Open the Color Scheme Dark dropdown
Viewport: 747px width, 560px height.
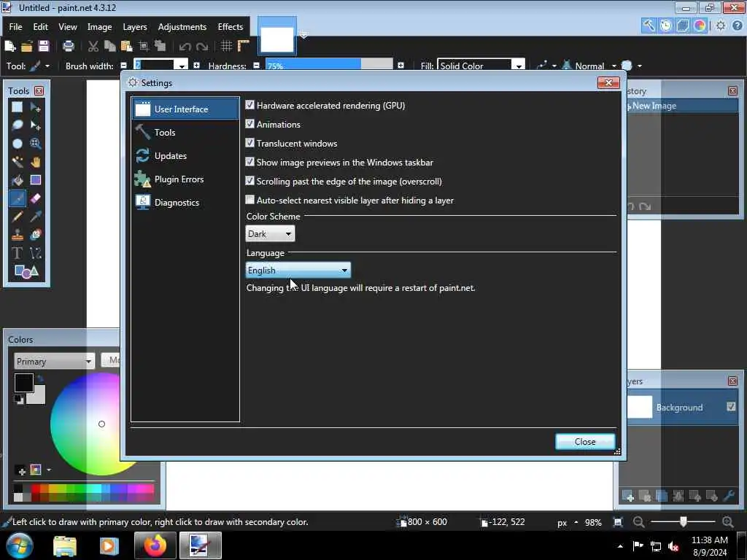coord(270,234)
